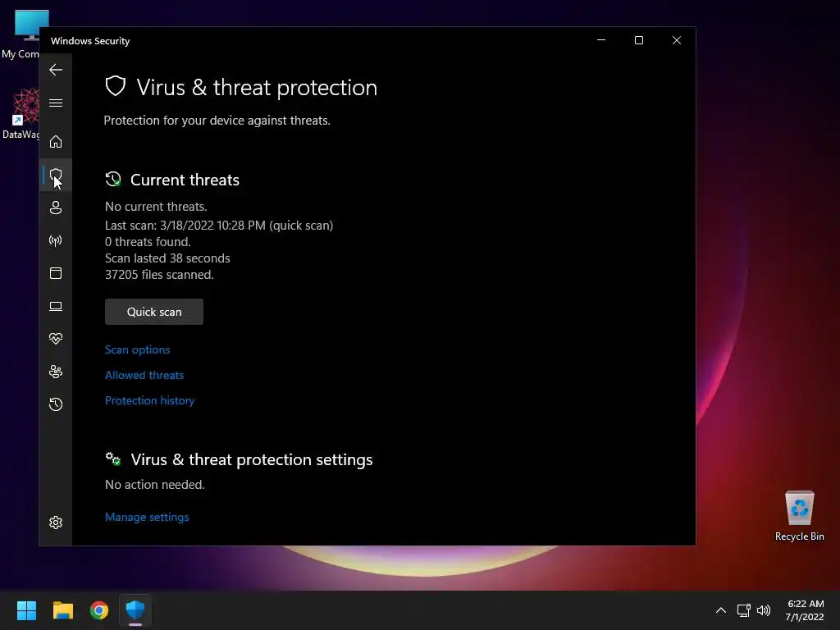The image size is (840, 630).
Task: Click the Current threats heading icon
Action: [x=113, y=180]
